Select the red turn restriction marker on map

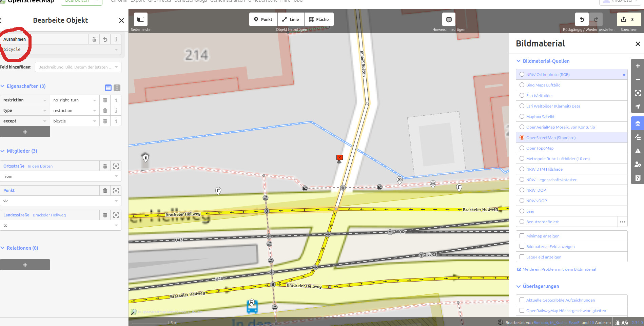[x=339, y=158]
